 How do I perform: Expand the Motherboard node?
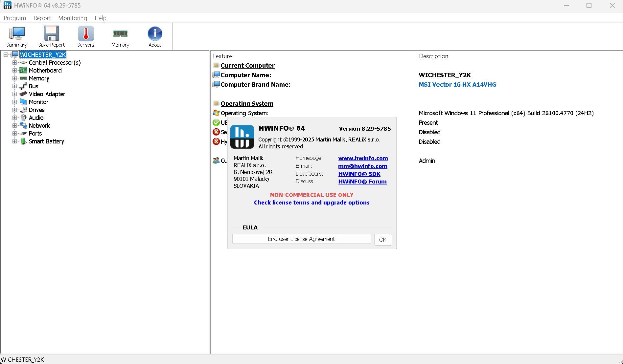coord(14,70)
